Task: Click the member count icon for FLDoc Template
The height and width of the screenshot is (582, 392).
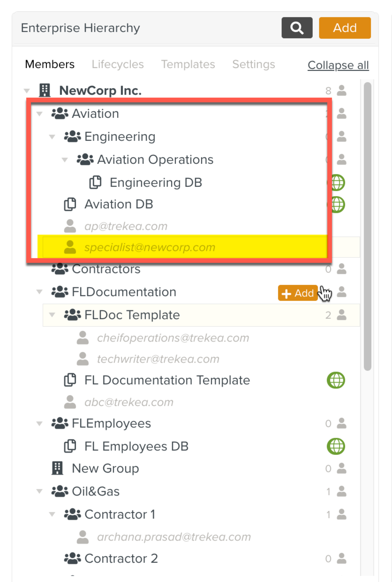Action: click(341, 315)
